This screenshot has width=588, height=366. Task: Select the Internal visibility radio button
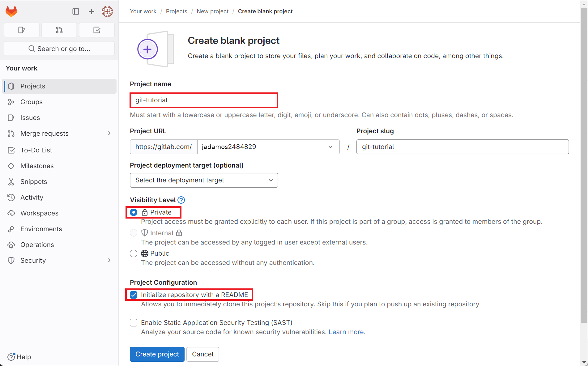[x=134, y=233]
